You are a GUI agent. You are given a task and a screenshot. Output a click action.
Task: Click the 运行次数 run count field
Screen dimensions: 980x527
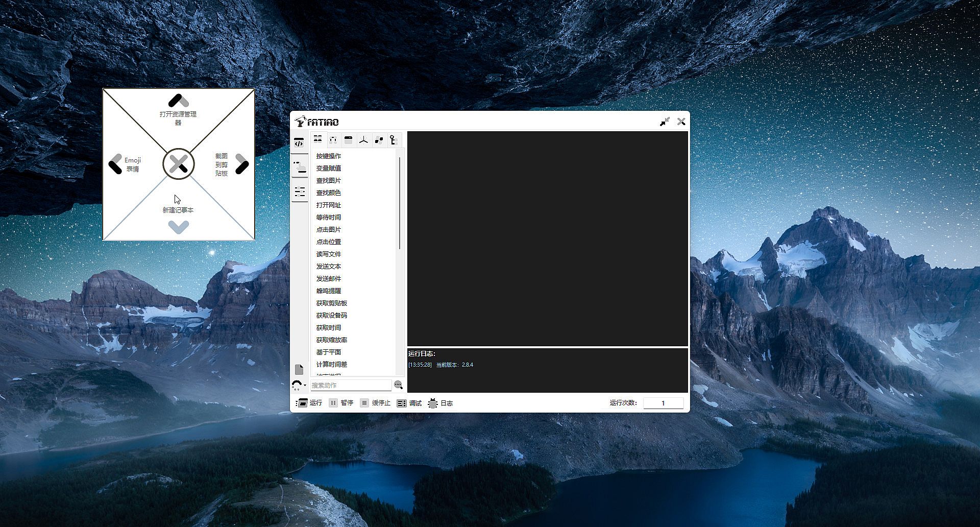663,403
